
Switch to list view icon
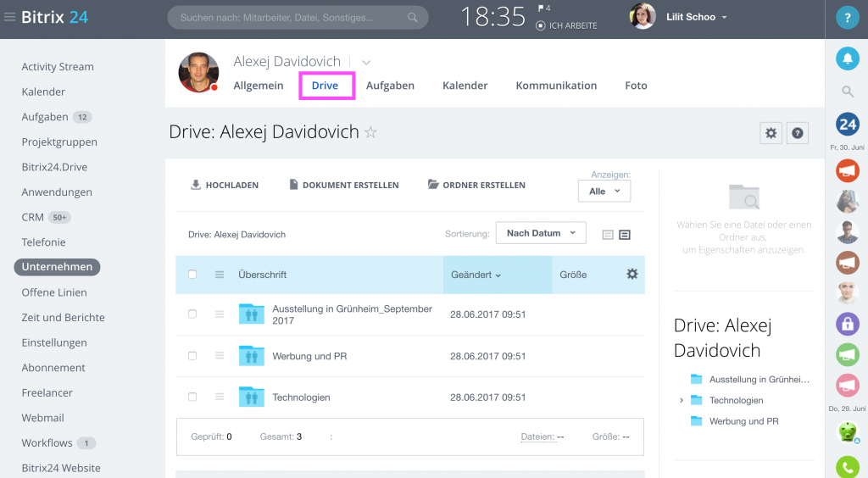pyautogui.click(x=625, y=235)
